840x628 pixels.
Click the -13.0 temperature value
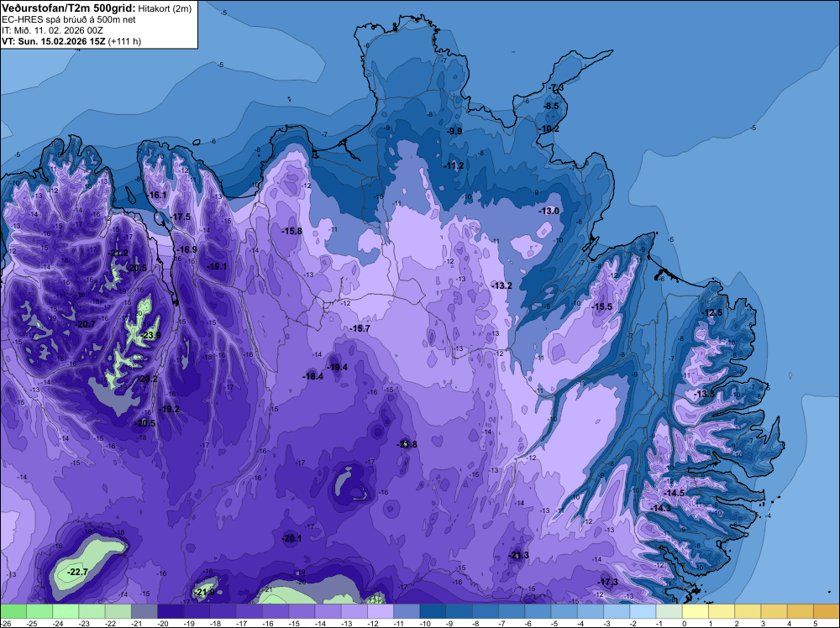tap(549, 212)
